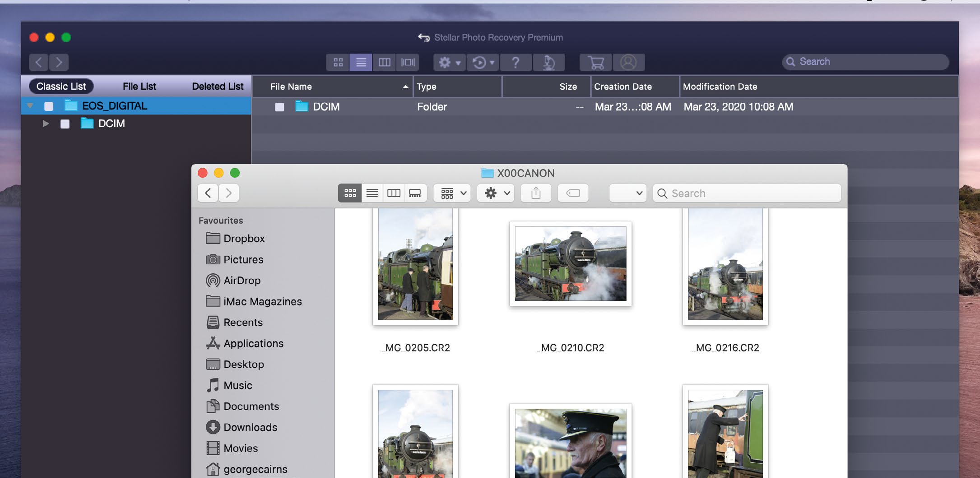Select the EOS_DIGITAL volume in the tree
Screen dimensions: 980x478
coord(136,106)
